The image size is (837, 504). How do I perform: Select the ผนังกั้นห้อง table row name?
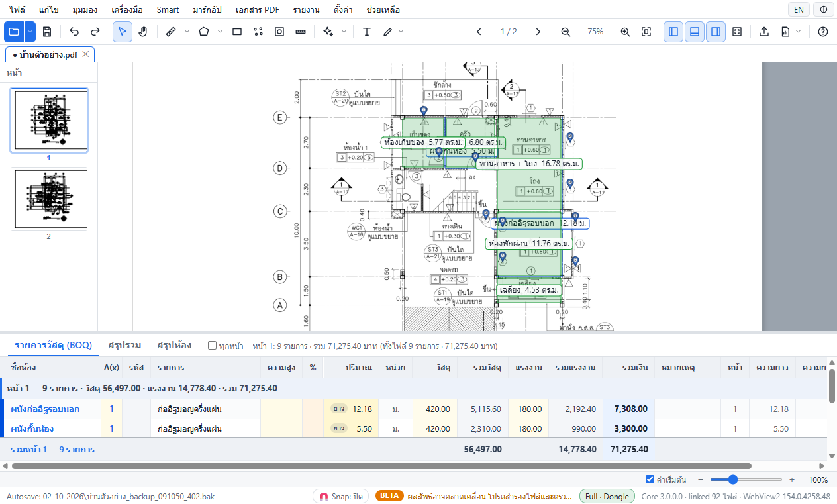point(32,428)
